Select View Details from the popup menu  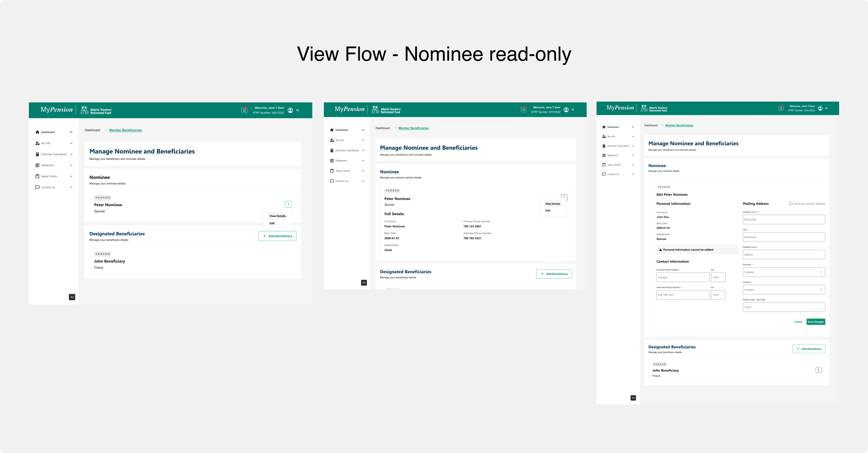click(277, 216)
